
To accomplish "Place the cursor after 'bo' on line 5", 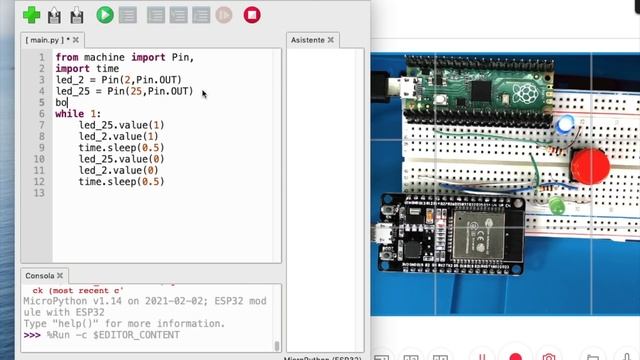I will (x=67, y=102).
